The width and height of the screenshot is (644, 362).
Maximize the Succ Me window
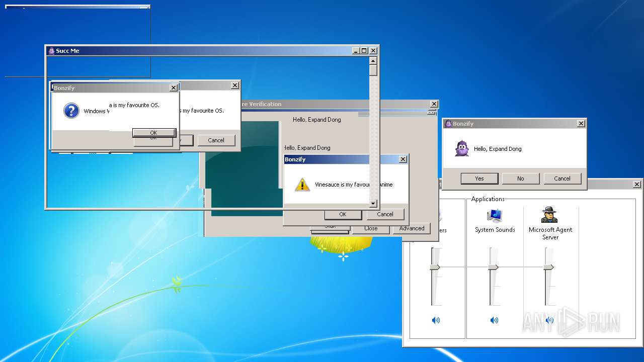point(364,51)
